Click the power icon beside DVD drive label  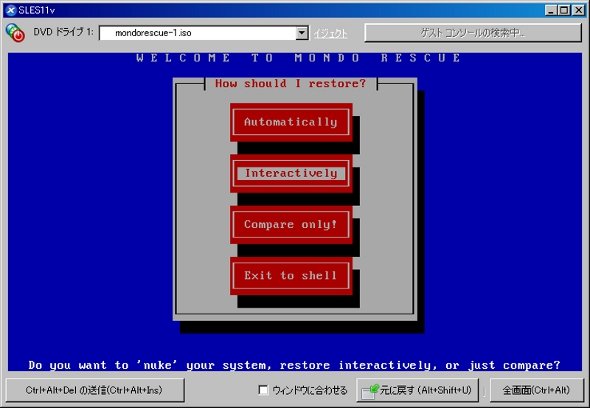[15, 32]
